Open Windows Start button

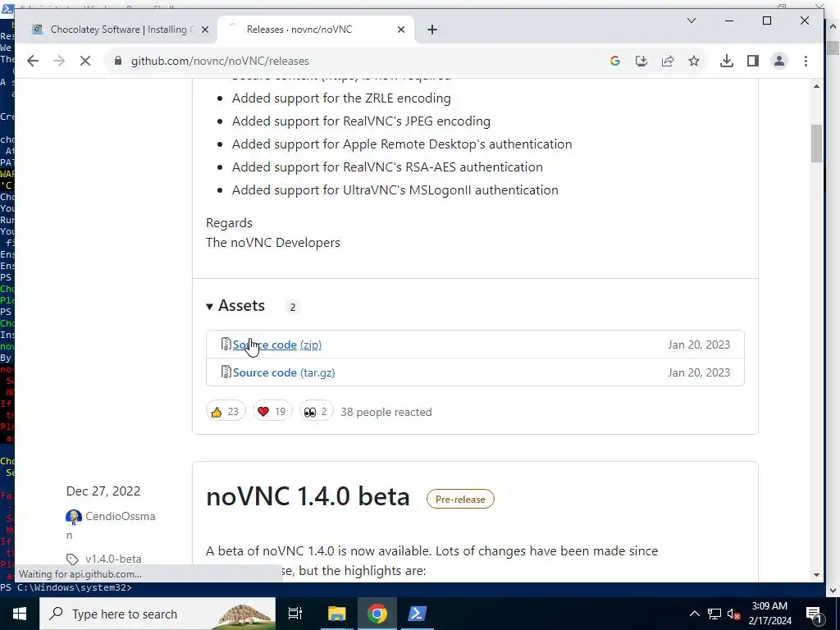20,614
